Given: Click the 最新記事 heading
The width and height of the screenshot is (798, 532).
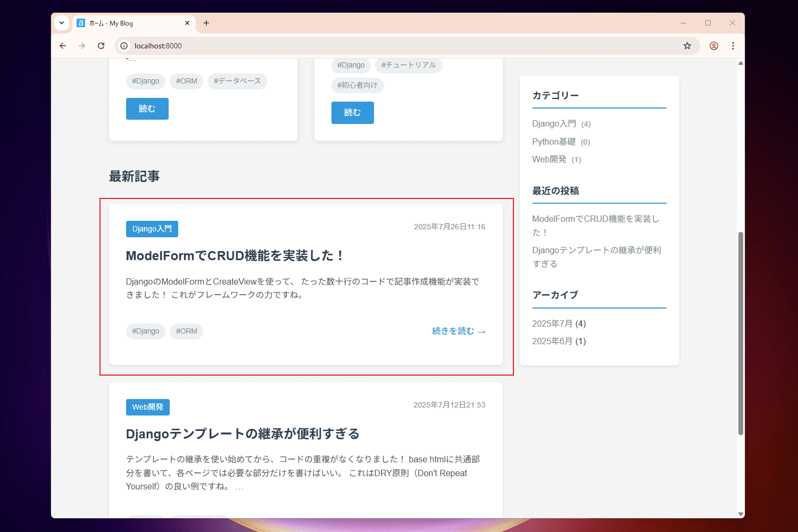Looking at the screenshot, I should (134, 176).
